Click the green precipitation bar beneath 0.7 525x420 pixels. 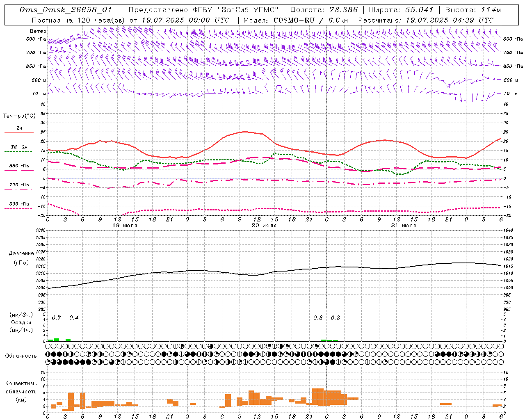point(57,340)
